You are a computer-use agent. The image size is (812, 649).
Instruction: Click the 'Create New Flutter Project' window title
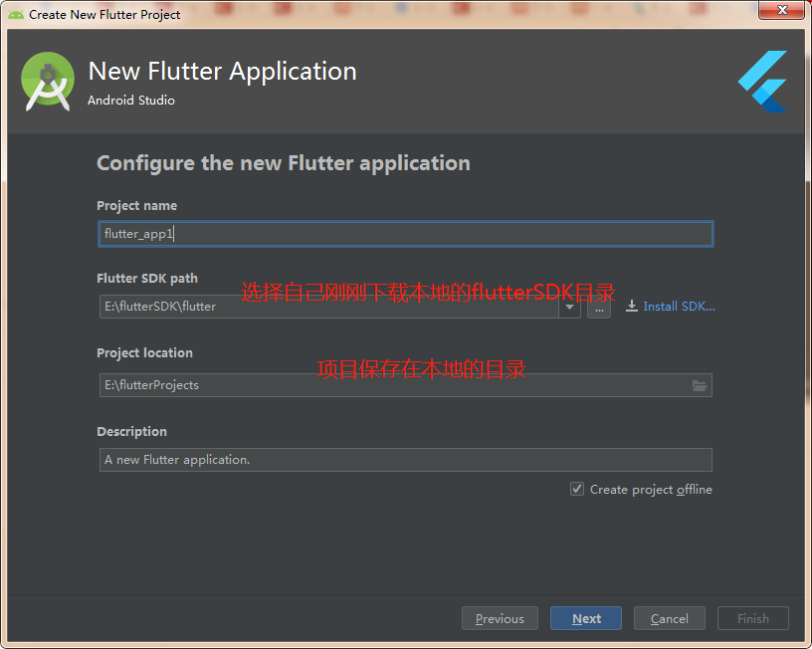(x=104, y=15)
